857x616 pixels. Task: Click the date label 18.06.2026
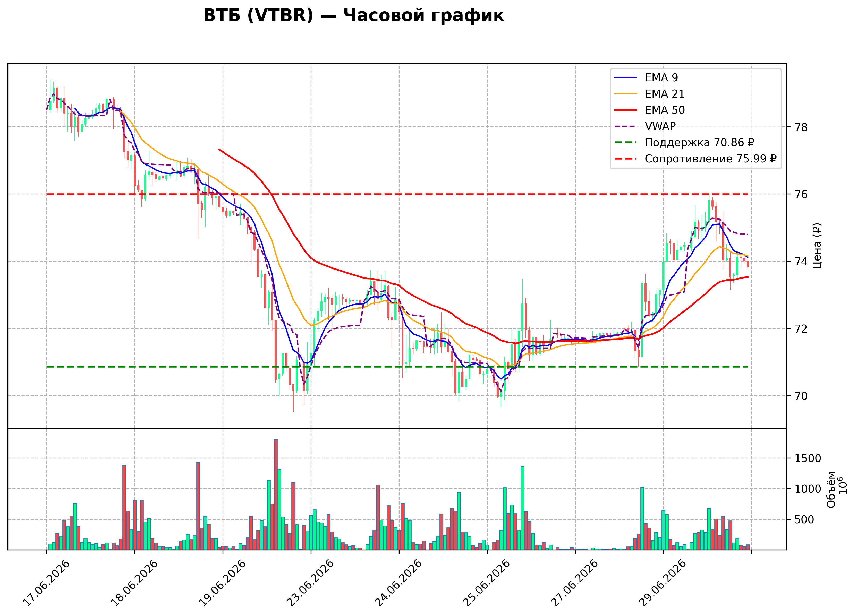pos(134,583)
